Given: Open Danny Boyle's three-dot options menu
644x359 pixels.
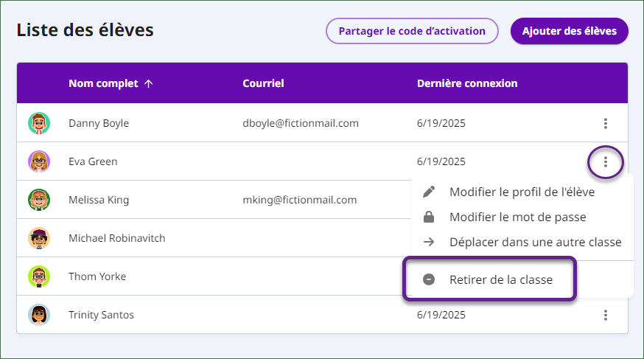Looking at the screenshot, I should click(x=606, y=123).
